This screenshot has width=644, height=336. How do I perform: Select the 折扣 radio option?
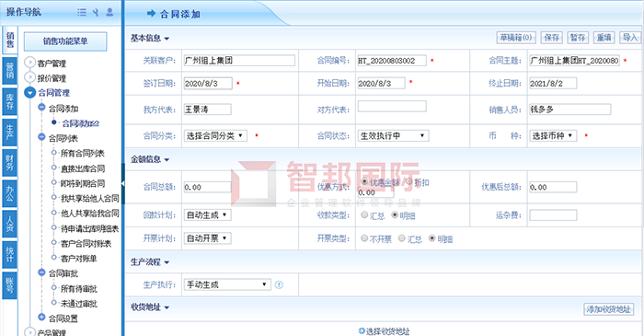coord(409,181)
